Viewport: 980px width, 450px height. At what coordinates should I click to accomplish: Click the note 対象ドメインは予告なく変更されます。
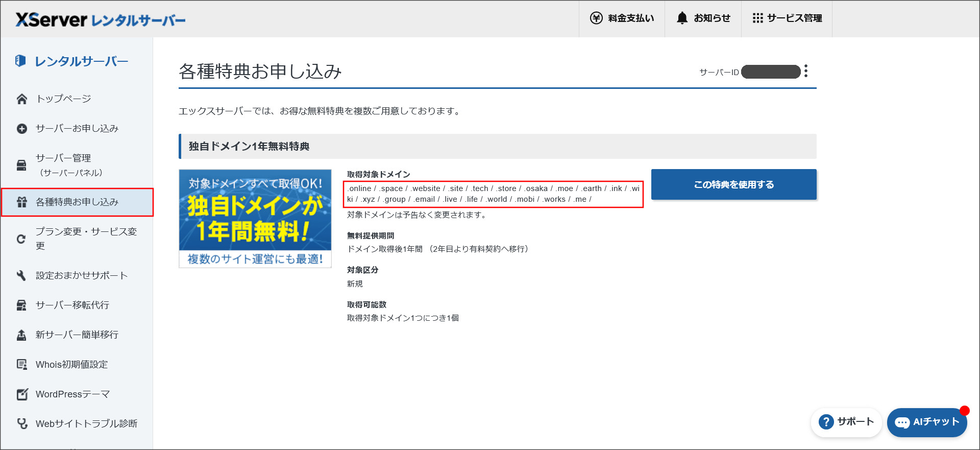coord(418,215)
